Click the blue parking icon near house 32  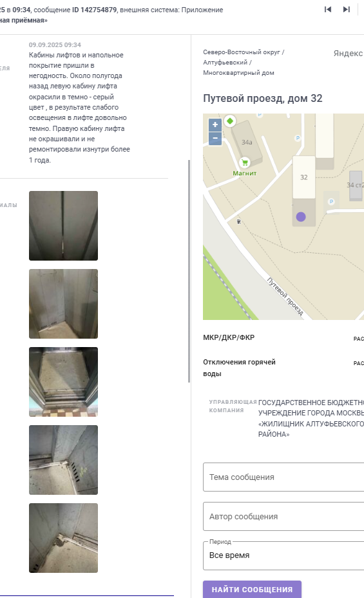point(331,201)
